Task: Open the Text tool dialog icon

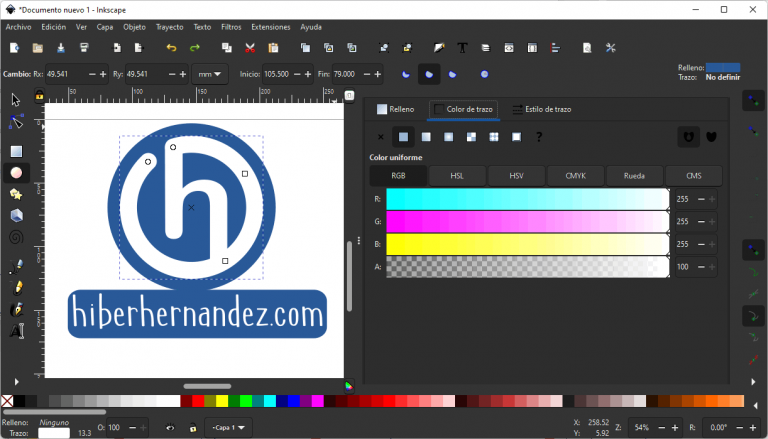Action: pyautogui.click(x=462, y=47)
